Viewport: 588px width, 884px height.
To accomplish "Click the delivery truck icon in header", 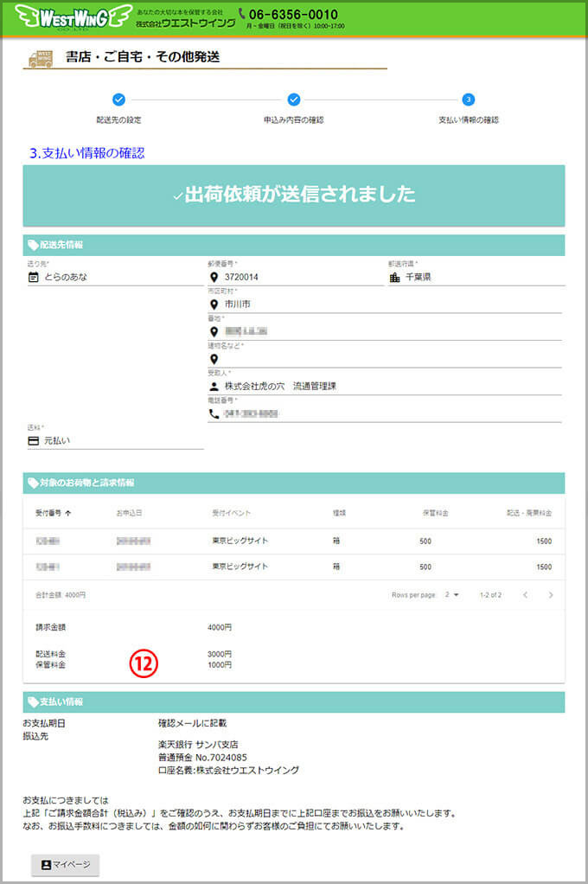I will [40, 58].
